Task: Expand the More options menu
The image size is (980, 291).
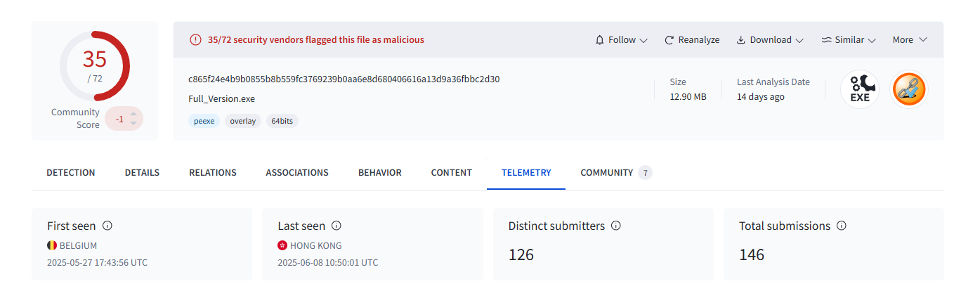Action: (x=910, y=40)
